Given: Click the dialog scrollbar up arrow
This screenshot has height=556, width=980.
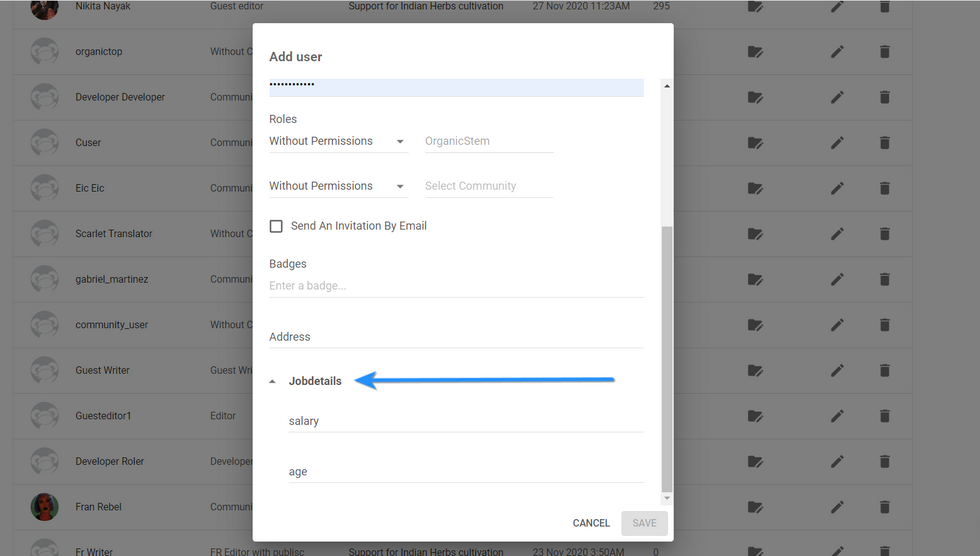Looking at the screenshot, I should 667,86.
